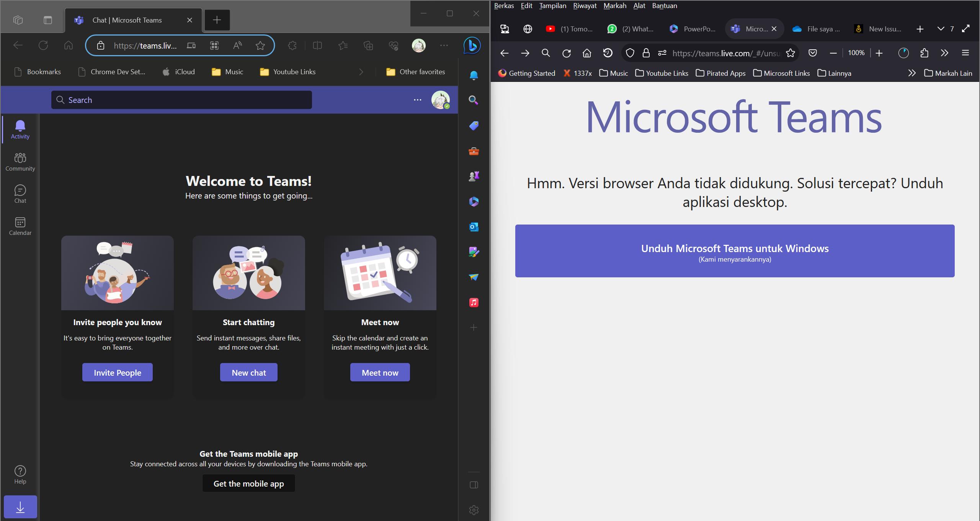Open Teams settings and more ellipsis
980x521 pixels.
click(x=417, y=100)
